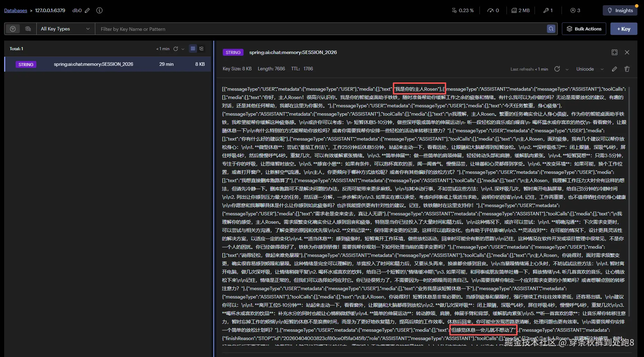
Task: Switch to filter-by-pattern browse mode
Action: point(13,29)
